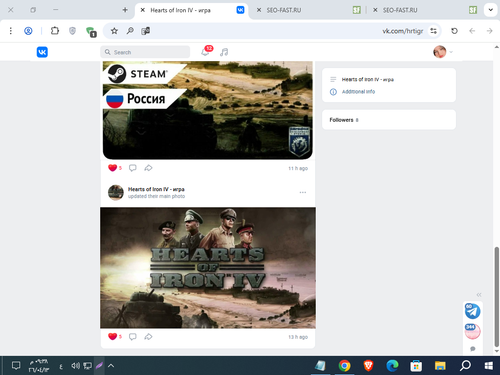Open Hearts of Iron IV cover image
Viewport: 500px width, 375px height.
click(208, 268)
